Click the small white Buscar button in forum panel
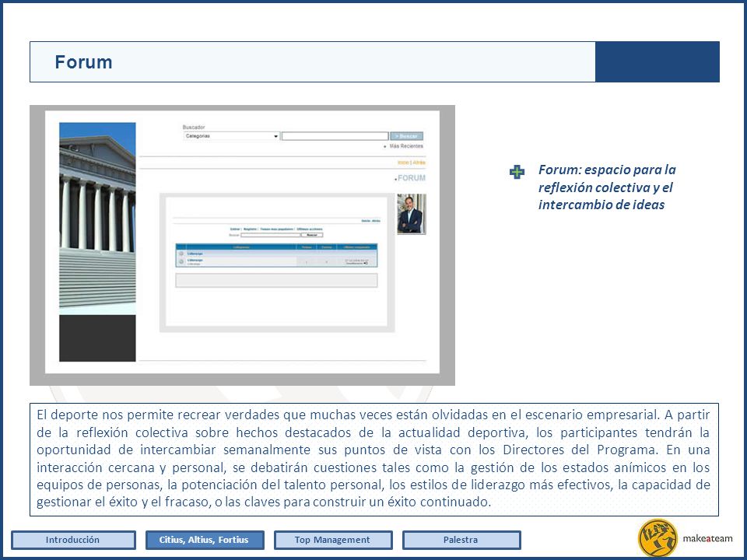This screenshot has height=560, width=747. [x=312, y=235]
